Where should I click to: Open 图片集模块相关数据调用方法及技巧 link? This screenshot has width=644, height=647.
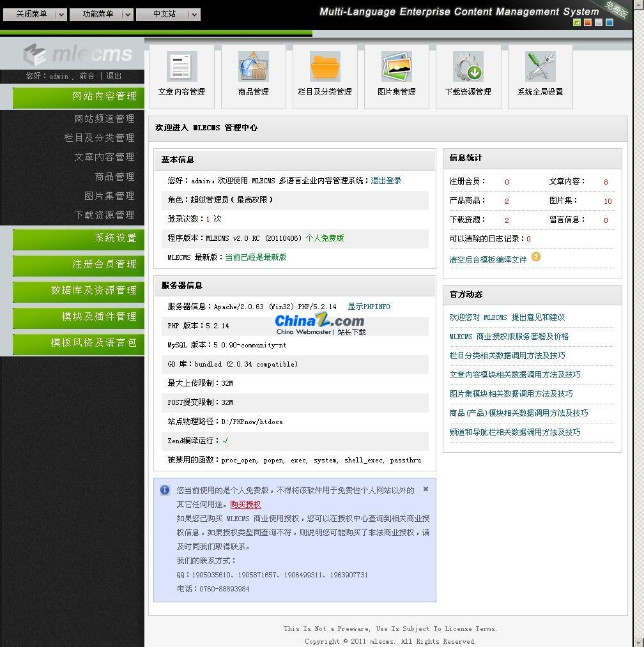pos(511,394)
